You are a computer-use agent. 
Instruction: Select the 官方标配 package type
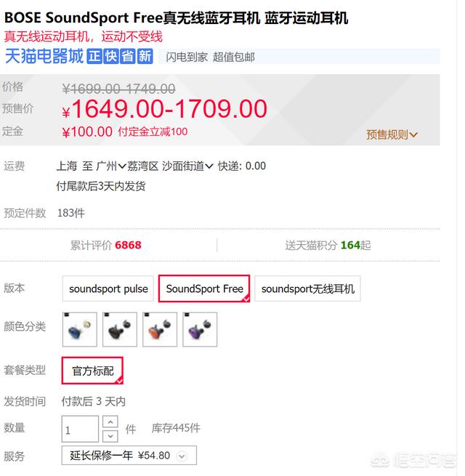tap(92, 371)
